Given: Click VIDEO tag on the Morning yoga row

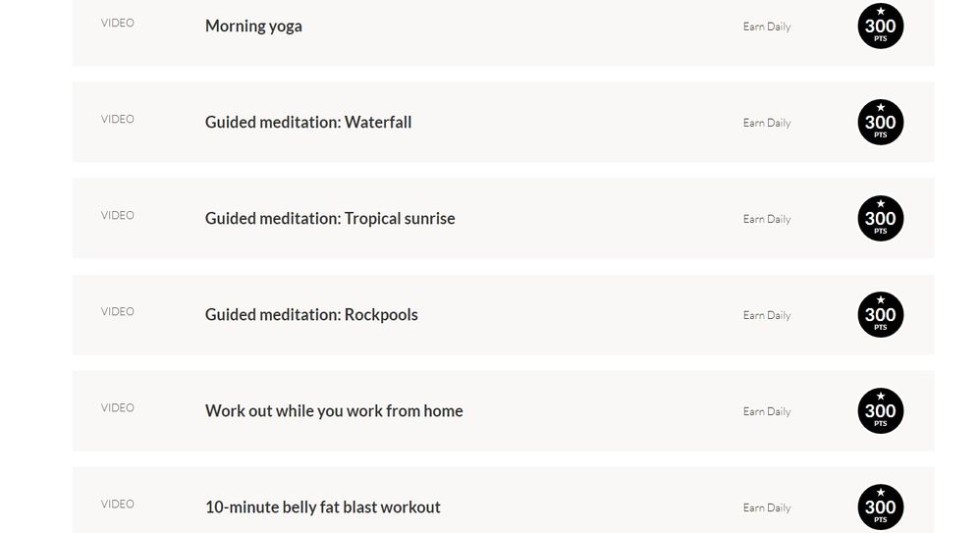Looking at the screenshot, I should point(118,23).
